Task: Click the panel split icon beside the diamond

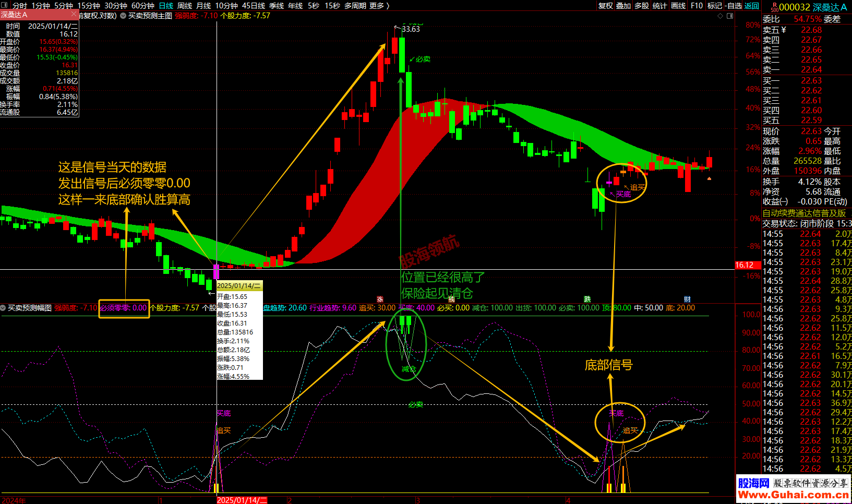Action: [730, 16]
